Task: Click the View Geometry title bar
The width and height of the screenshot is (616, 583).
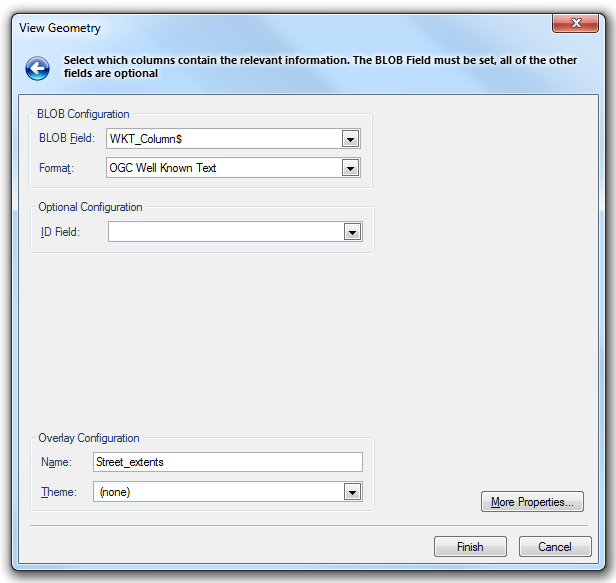Action: click(300, 28)
